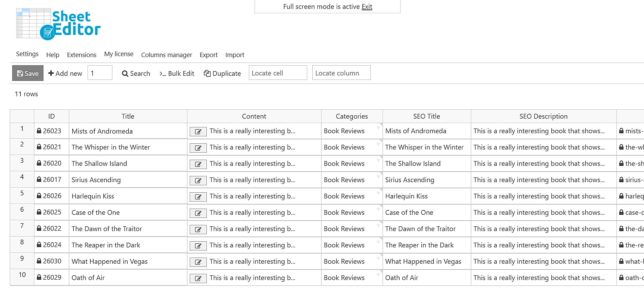Open the Settings menu

click(27, 54)
